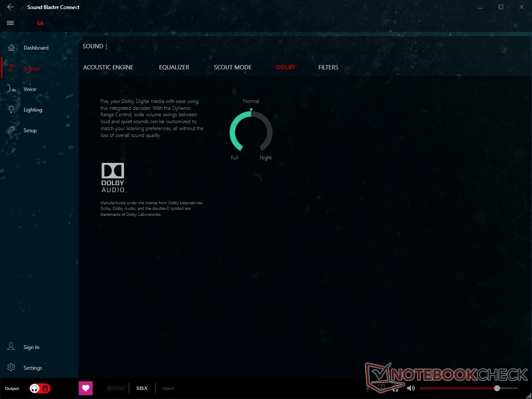This screenshot has width=532, height=399.
Task: Open the Voice section
Action: pyautogui.click(x=30, y=89)
